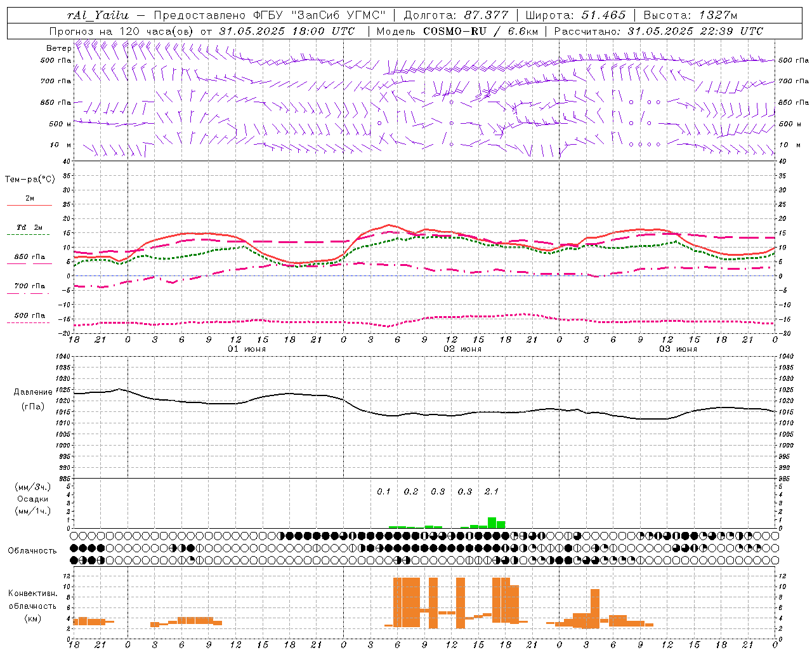Screen dimensions: 812x650
Task: Select the Высота: 1327м header field
Action: click(690, 15)
